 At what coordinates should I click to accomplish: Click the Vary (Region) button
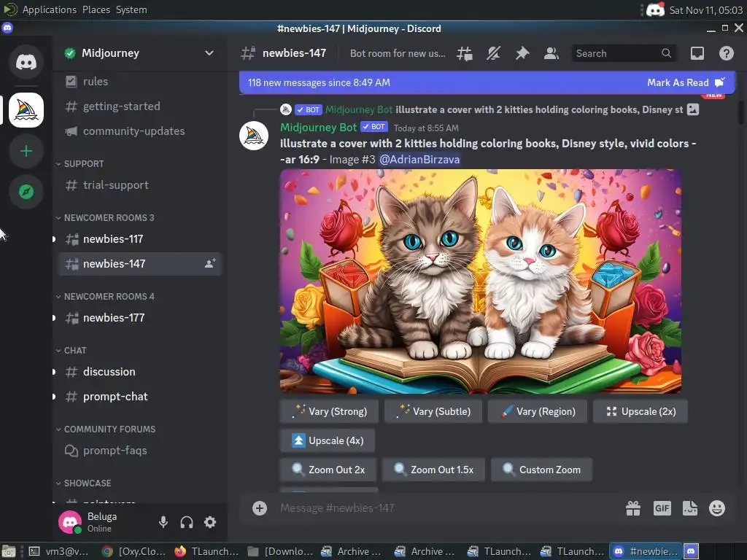[x=538, y=411]
